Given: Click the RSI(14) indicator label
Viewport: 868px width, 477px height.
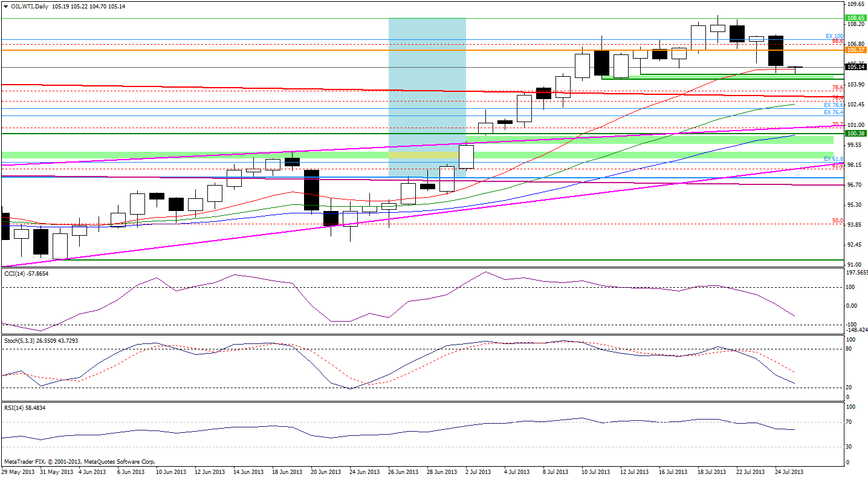Looking at the screenshot, I should coord(24,408).
